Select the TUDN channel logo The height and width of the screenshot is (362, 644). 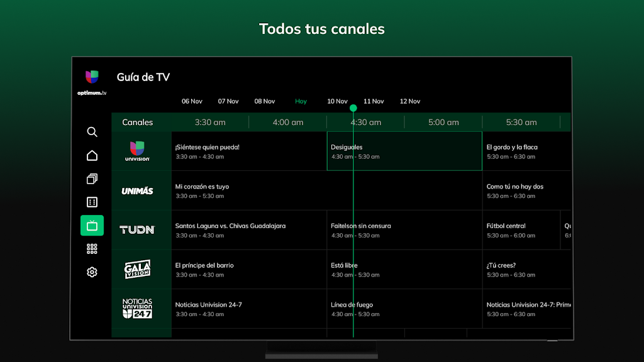point(137,230)
